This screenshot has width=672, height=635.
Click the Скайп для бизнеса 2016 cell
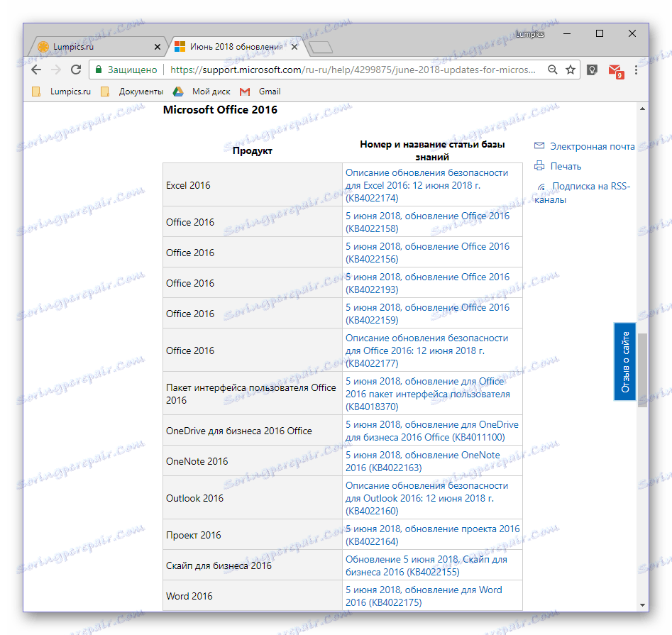click(x=253, y=565)
